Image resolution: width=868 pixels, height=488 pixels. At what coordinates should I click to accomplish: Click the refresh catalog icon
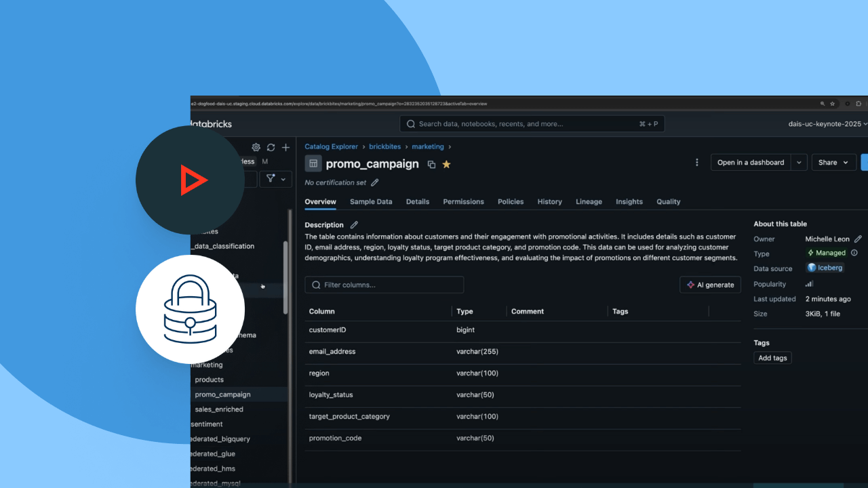point(271,147)
